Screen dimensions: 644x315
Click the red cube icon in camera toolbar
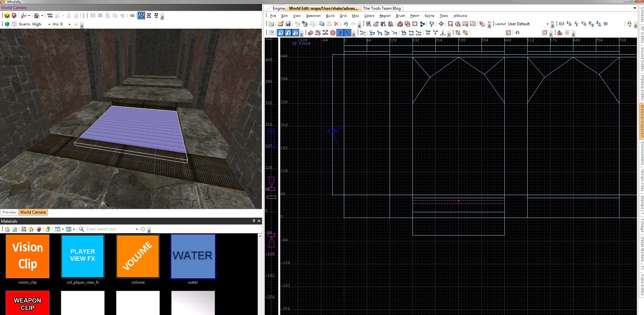pyautogui.click(x=14, y=15)
